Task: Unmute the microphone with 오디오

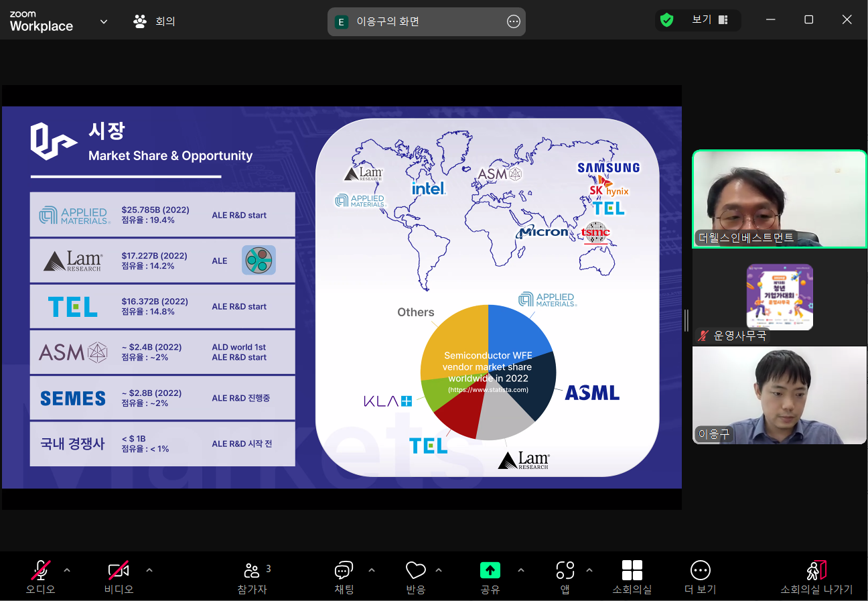Action: [x=41, y=577]
